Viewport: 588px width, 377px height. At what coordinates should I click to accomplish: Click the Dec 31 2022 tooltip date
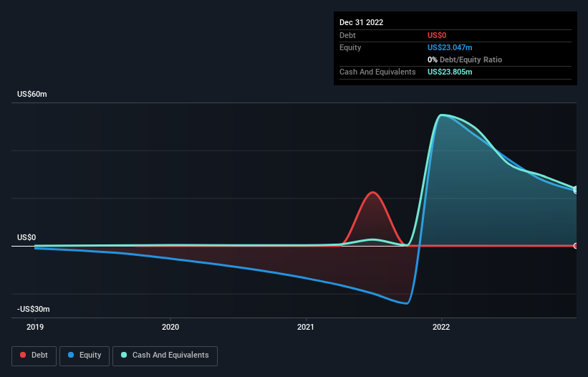[x=361, y=22]
